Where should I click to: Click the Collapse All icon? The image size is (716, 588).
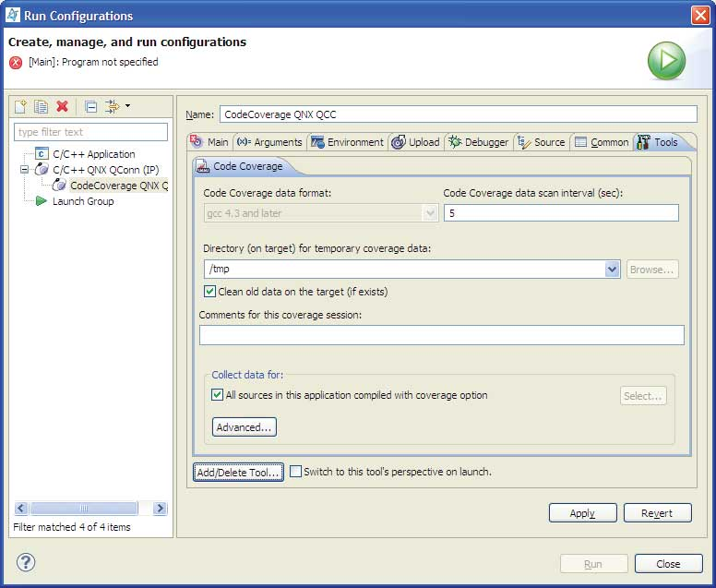click(90, 107)
